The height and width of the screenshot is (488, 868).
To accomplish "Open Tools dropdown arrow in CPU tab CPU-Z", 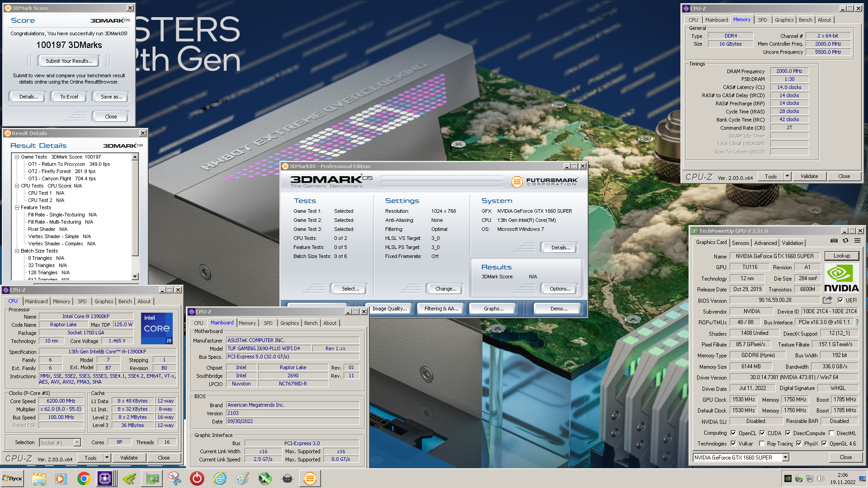I will pyautogui.click(x=107, y=458).
